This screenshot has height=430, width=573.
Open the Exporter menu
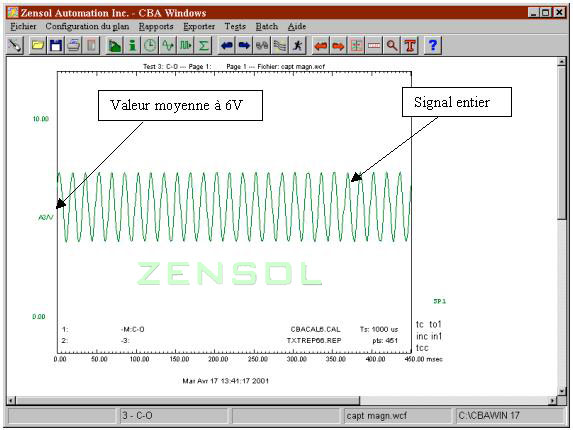(x=199, y=26)
